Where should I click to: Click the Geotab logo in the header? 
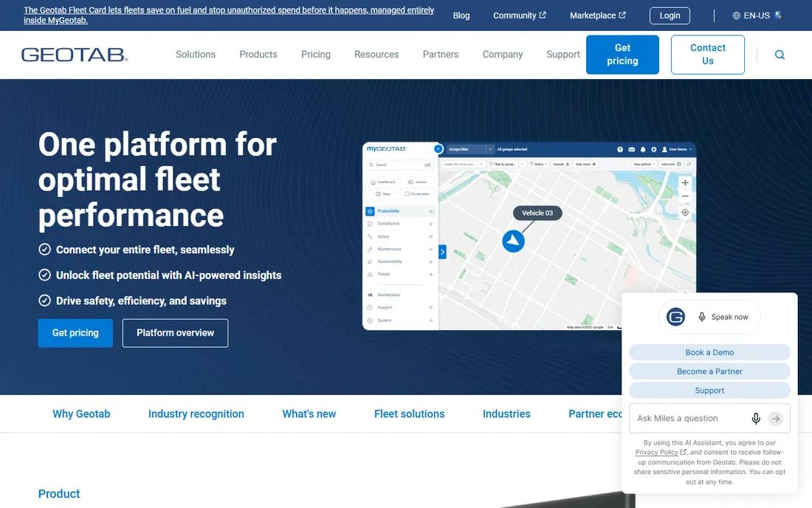coord(75,55)
